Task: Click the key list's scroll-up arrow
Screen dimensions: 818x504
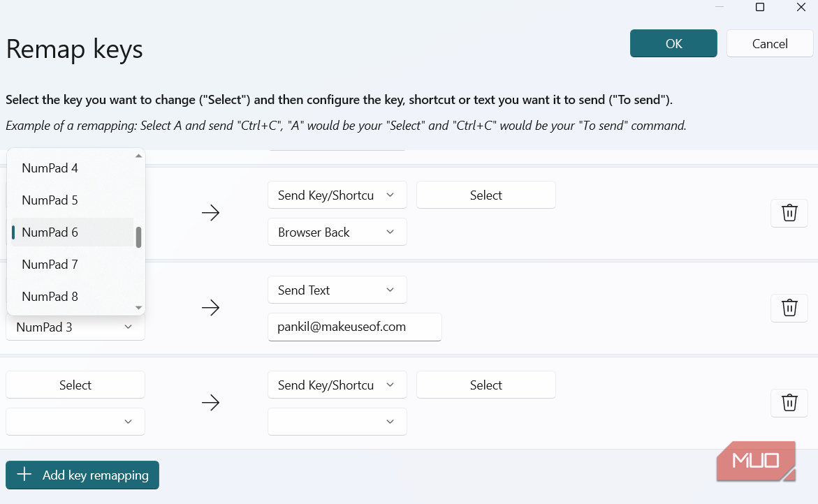Action: (x=139, y=156)
